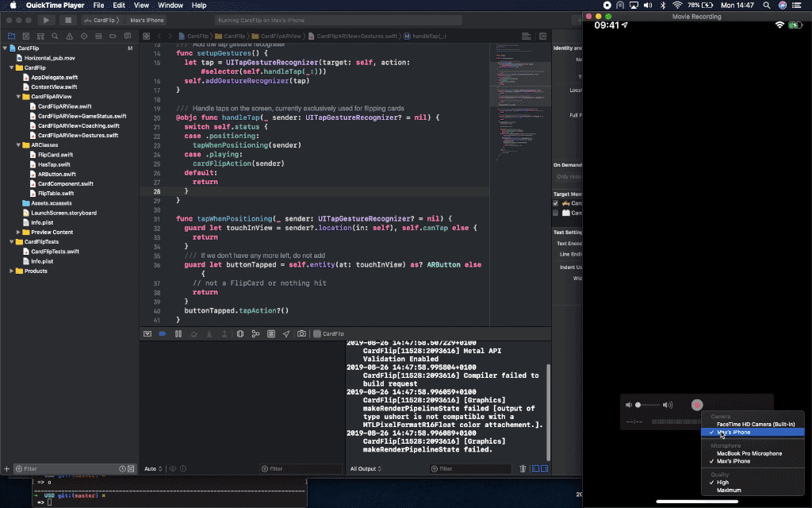Viewport: 812px width, 508px height.
Task: Toggle the console pane button
Action: [x=544, y=468]
